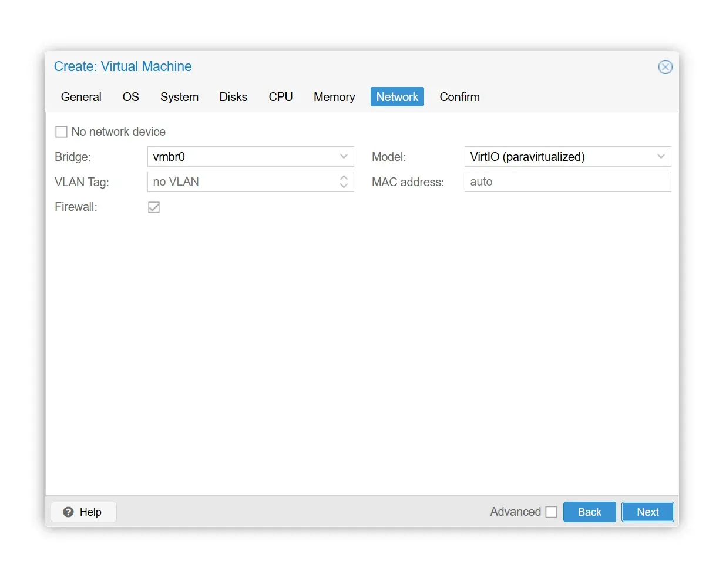Click the VirtIO (paravirtualized) model text
726x588 pixels.
coord(527,157)
